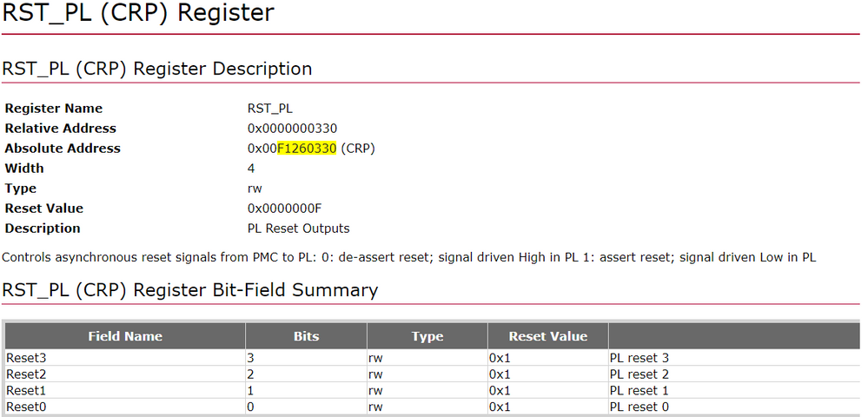Click the 'RST_PL (CRP) Register Bit-Field Summary' heading

pyautogui.click(x=190, y=290)
